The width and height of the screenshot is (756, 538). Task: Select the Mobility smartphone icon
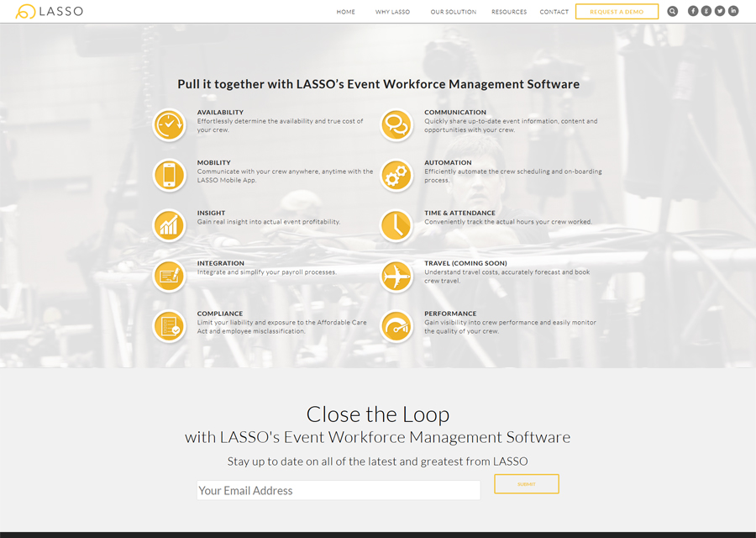point(169,175)
